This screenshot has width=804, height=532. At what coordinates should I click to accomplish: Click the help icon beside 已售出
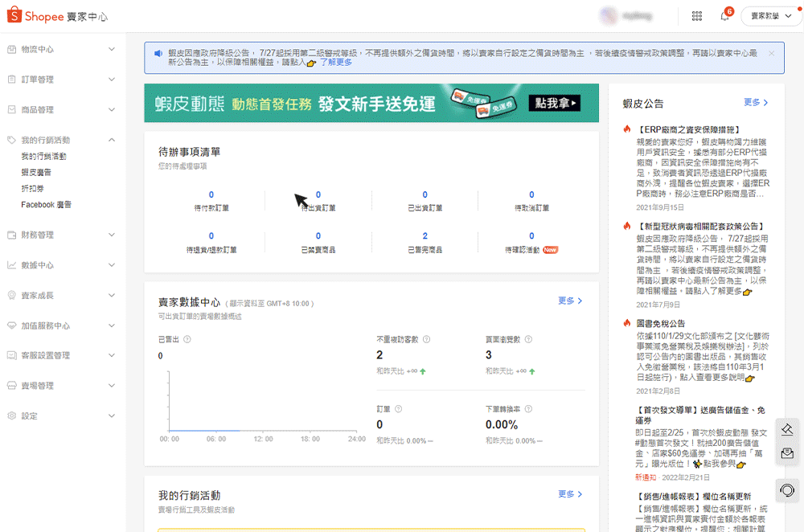click(x=187, y=339)
